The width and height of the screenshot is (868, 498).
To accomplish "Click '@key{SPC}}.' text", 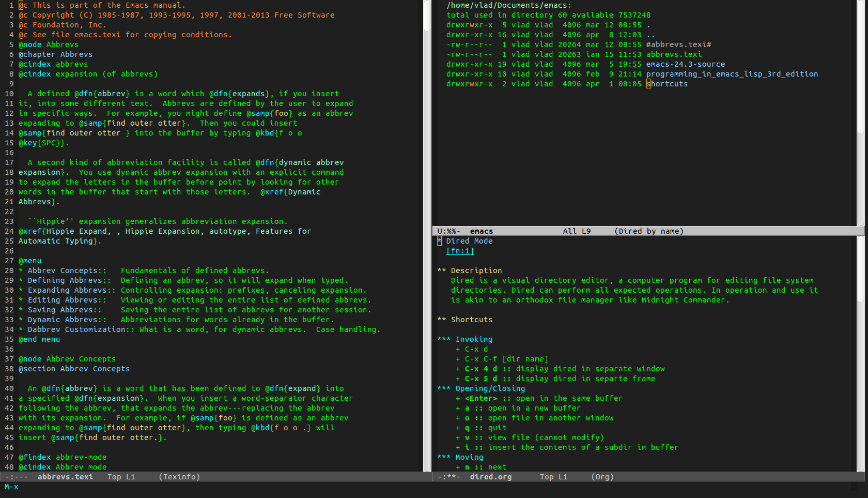I will 44,143.
